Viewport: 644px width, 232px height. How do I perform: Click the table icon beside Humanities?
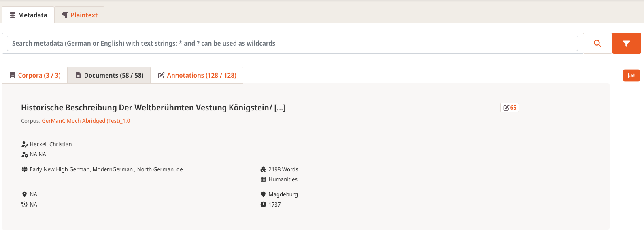click(264, 179)
